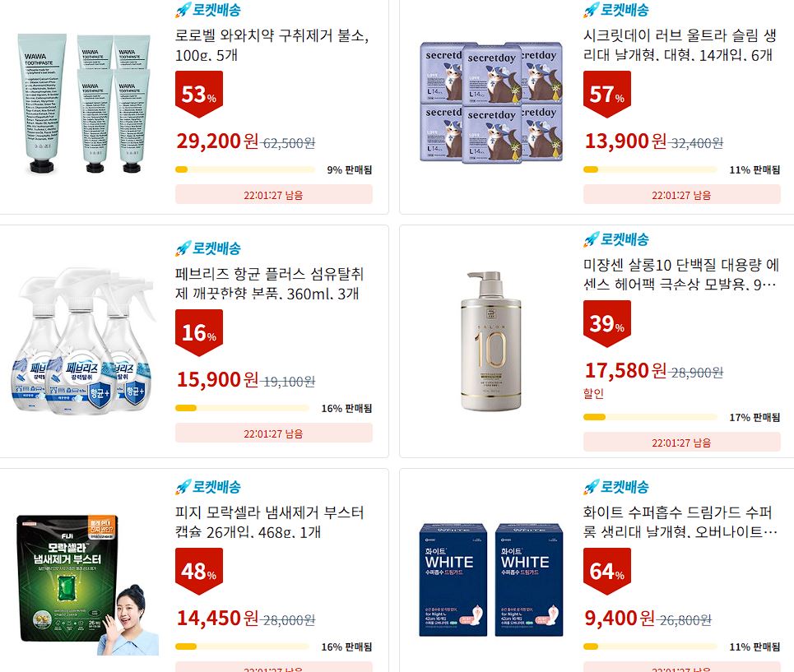Click the 17,580원 price of hair pack
The height and width of the screenshot is (672, 794).
click(x=625, y=371)
